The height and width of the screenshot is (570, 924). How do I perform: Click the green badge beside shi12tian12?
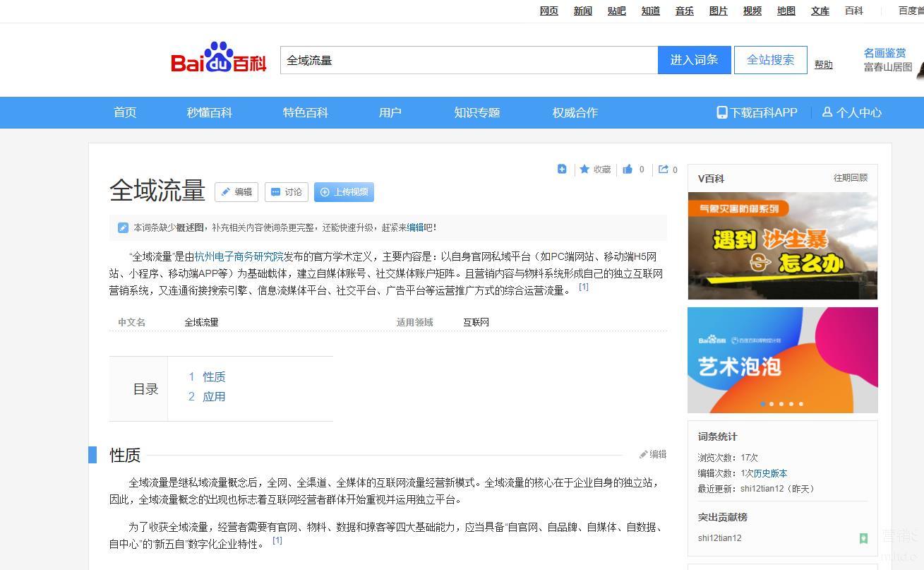point(863,538)
